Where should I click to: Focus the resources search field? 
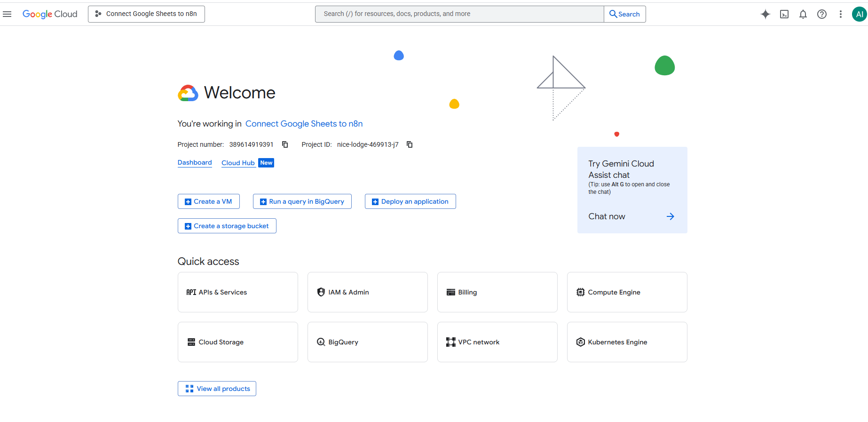459,14
